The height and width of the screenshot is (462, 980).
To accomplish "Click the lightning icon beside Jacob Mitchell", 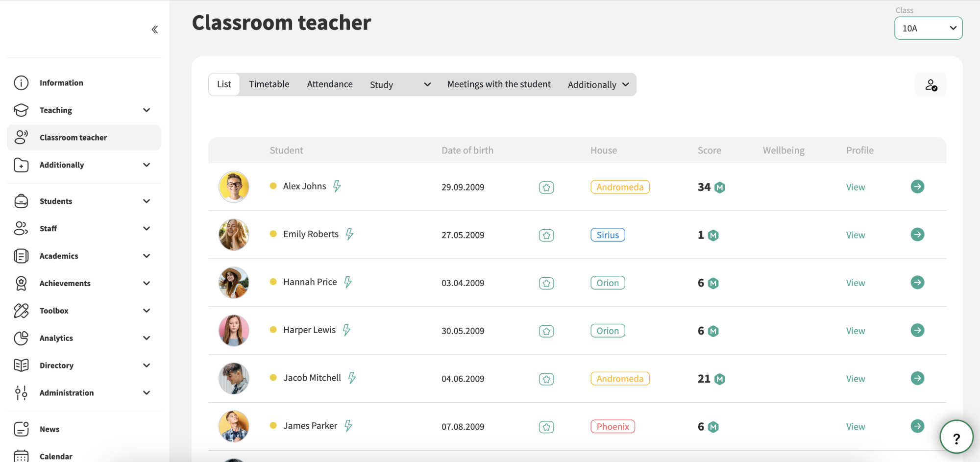I will [x=352, y=378].
